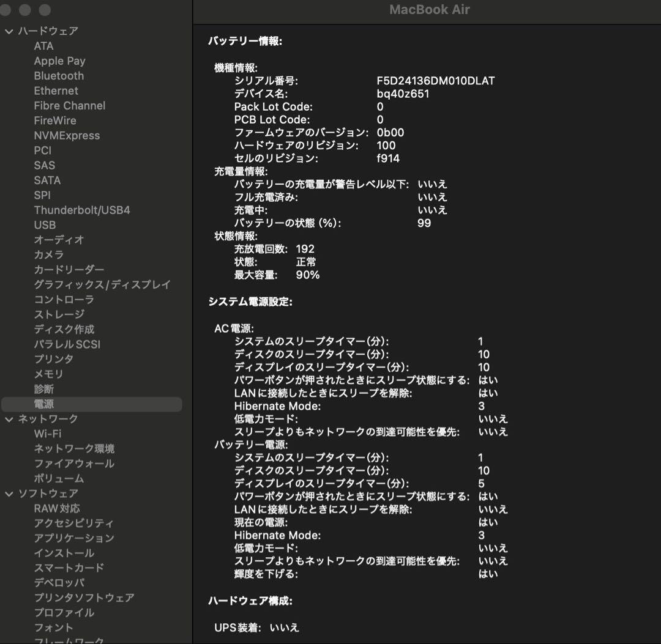Image resolution: width=661 pixels, height=644 pixels.
Task: Select Thunderbolt/USB4 in the sidebar
Action: pyautogui.click(x=82, y=210)
